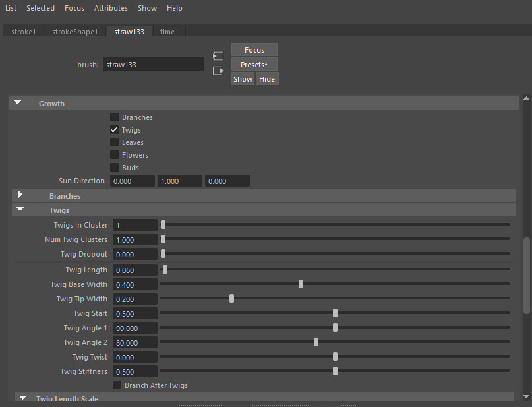Screen dimensions: 532x407
Task: Click the scrollbar up arrow
Action: [527, 98]
